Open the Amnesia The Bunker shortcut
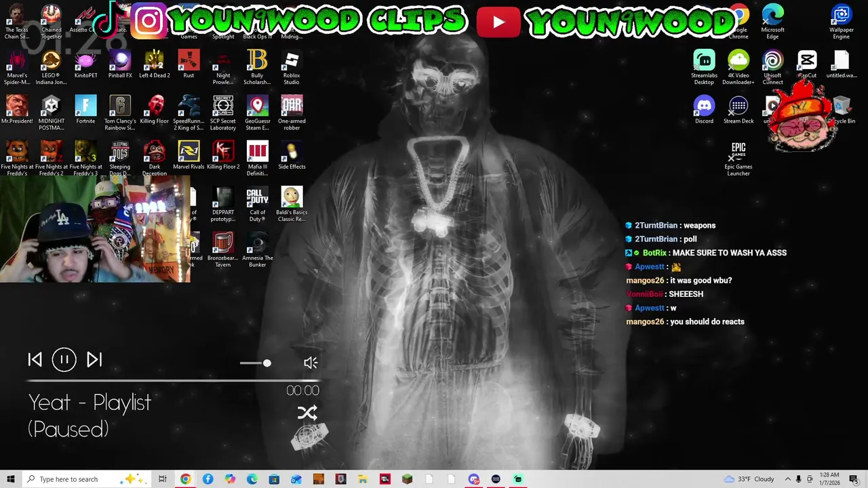 258,250
